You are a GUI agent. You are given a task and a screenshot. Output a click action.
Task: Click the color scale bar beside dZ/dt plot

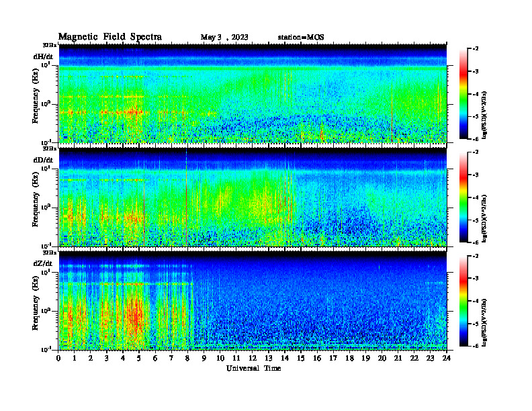[x=463, y=301]
